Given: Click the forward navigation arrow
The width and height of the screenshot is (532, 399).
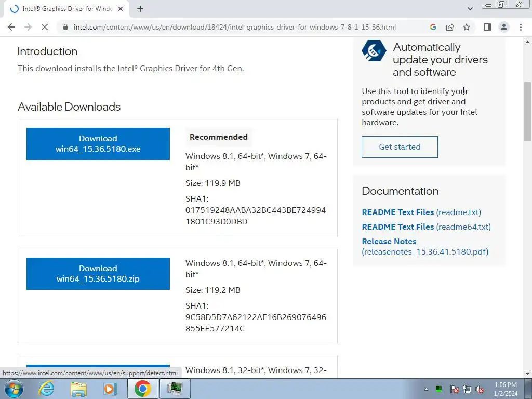Looking at the screenshot, I should [28, 27].
